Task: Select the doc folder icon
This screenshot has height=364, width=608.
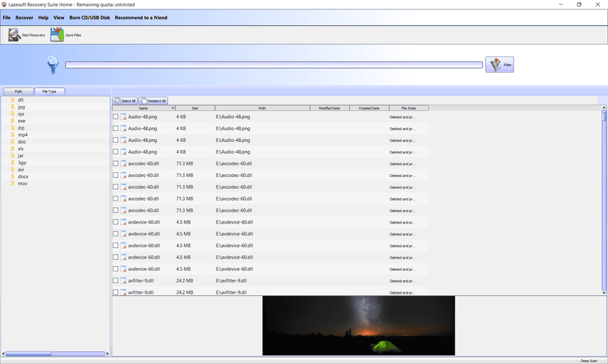Action: pos(12,142)
